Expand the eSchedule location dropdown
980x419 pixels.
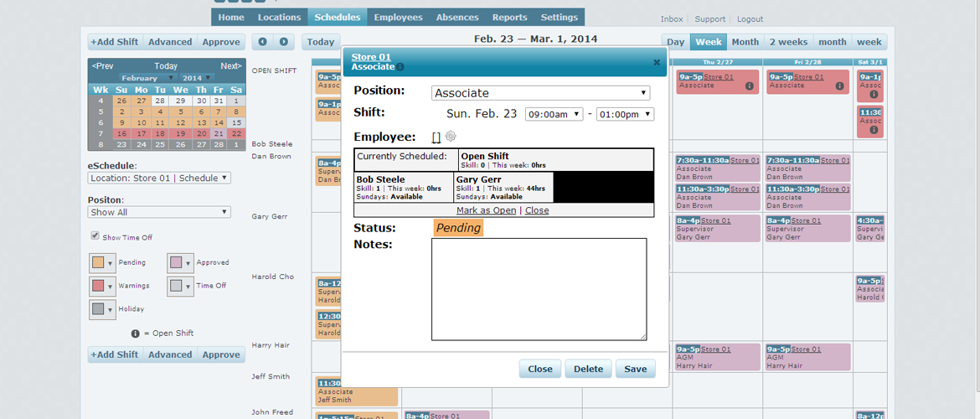coord(159,178)
